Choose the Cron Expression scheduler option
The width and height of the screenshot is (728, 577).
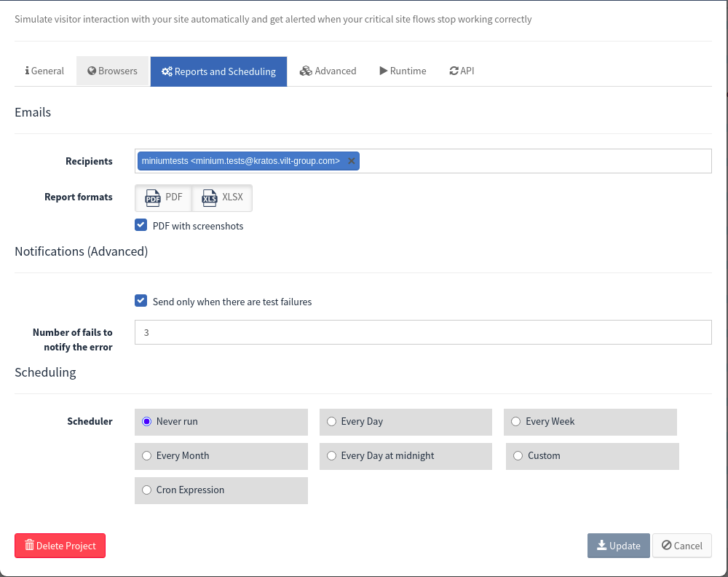click(221, 490)
